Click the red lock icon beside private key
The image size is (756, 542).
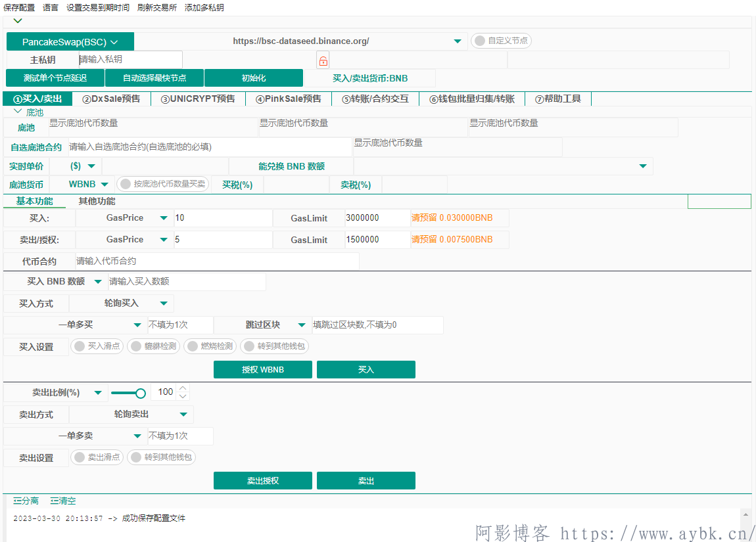[x=323, y=60]
